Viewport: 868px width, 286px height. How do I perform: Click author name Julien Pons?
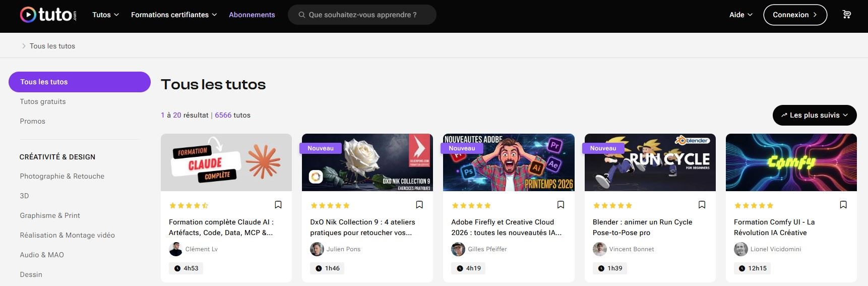[x=343, y=249]
